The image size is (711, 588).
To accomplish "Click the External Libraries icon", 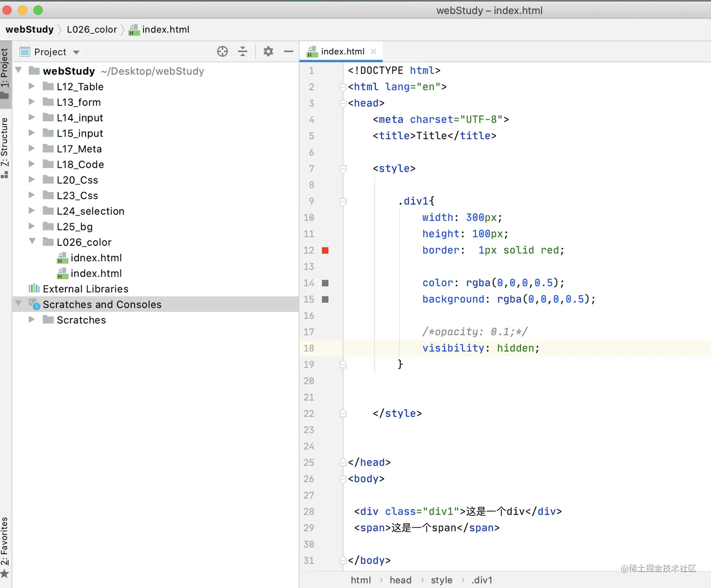I will coord(34,289).
